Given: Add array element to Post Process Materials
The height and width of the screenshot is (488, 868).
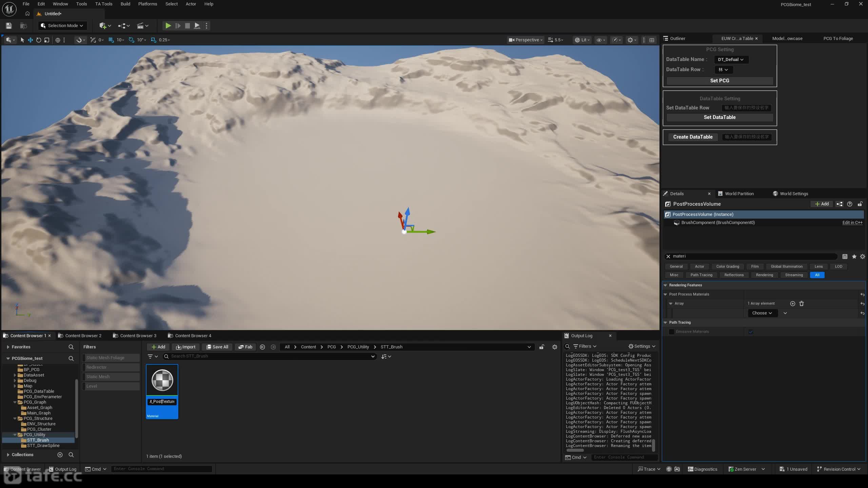Looking at the screenshot, I should click(792, 304).
